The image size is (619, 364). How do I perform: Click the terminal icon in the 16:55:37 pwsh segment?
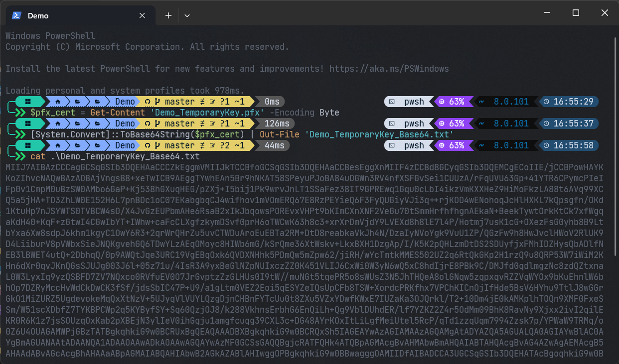(393, 123)
